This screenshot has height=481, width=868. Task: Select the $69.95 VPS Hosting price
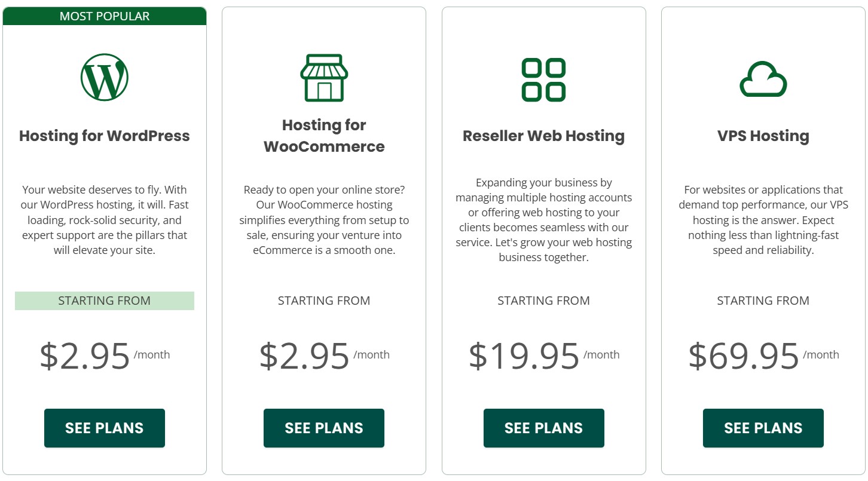tap(744, 355)
